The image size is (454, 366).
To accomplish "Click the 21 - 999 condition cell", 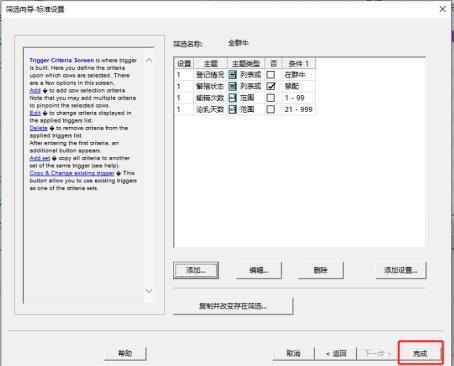I will pos(298,109).
